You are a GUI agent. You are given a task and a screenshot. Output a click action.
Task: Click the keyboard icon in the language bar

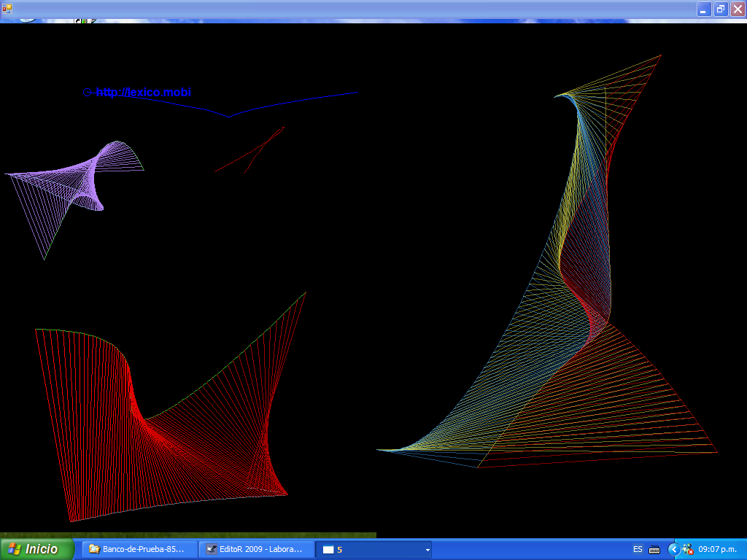pyautogui.click(x=654, y=549)
